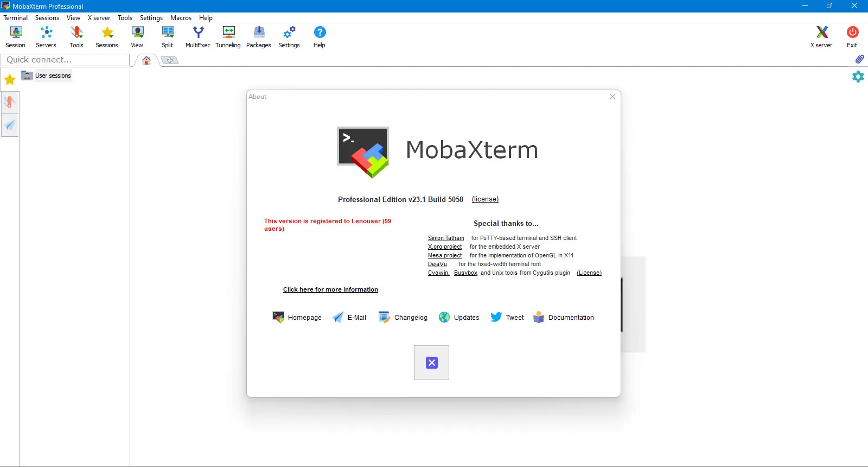Image resolution: width=868 pixels, height=467 pixels.
Task: Open the Settings menu in menu bar
Action: pyautogui.click(x=151, y=18)
